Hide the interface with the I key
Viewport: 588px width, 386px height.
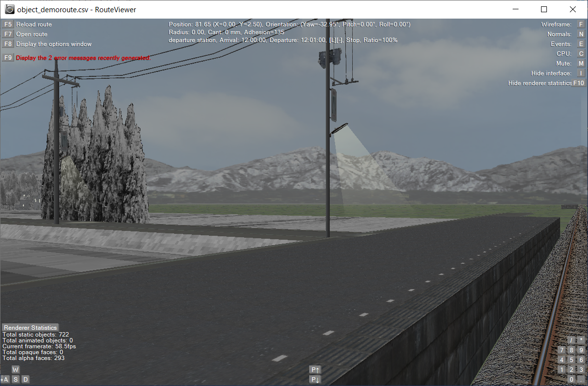(581, 73)
